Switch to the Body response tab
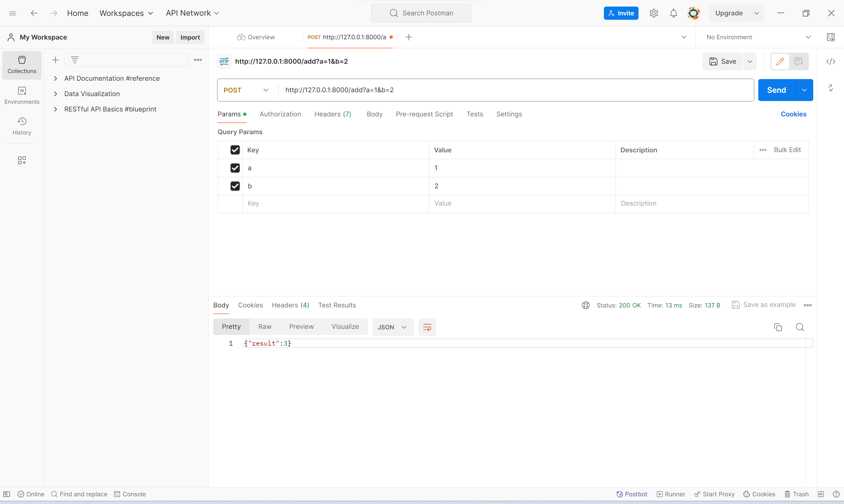The image size is (844, 504). coord(221,305)
